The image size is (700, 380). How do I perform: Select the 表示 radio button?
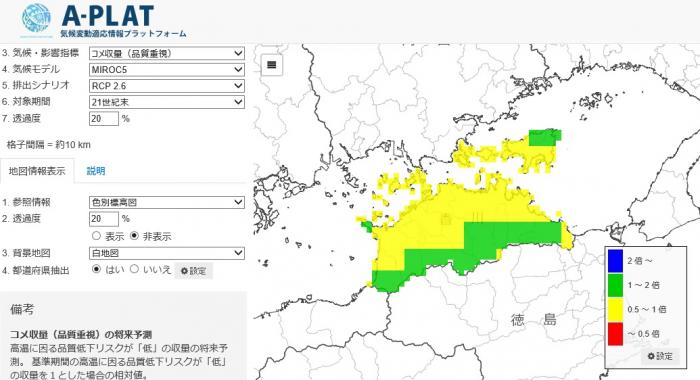[x=96, y=235]
